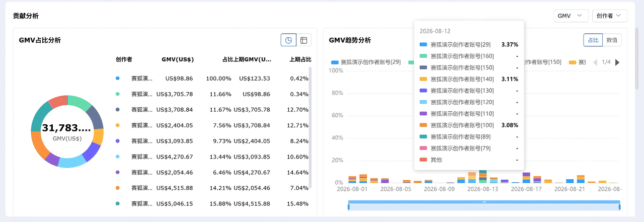Click the 2026-08-01 x-axis label
The width and height of the screenshot is (644, 222).
click(352, 189)
